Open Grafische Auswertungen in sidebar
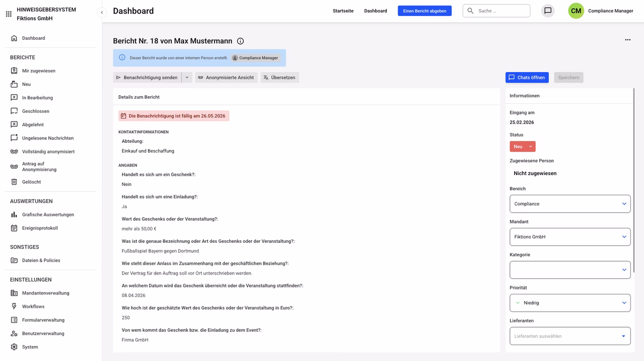This screenshot has width=644, height=361. point(48,215)
